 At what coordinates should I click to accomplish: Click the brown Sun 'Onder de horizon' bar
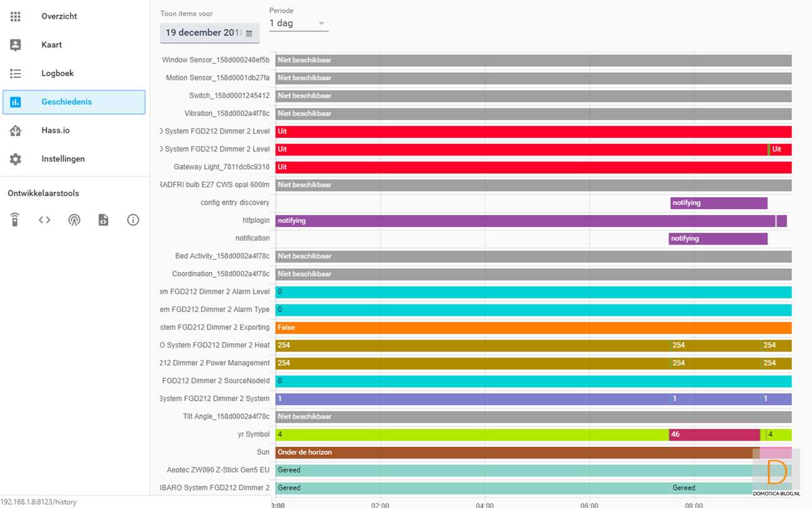coord(512,452)
